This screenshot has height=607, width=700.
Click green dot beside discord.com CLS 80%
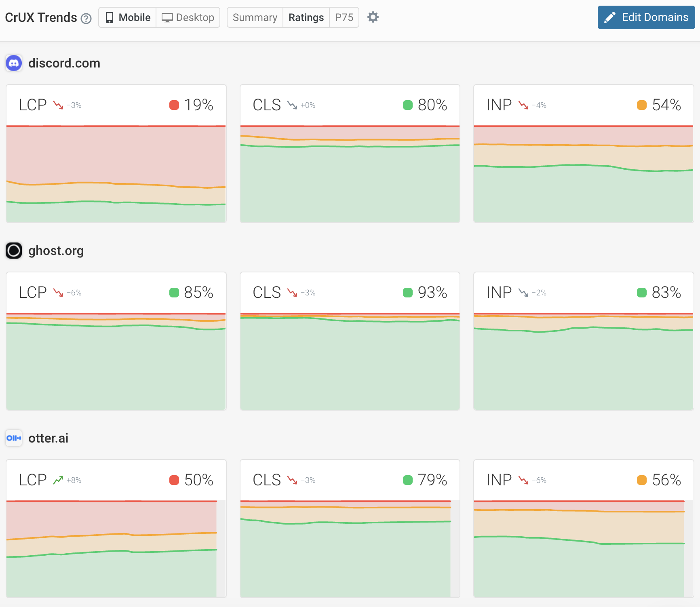(408, 105)
